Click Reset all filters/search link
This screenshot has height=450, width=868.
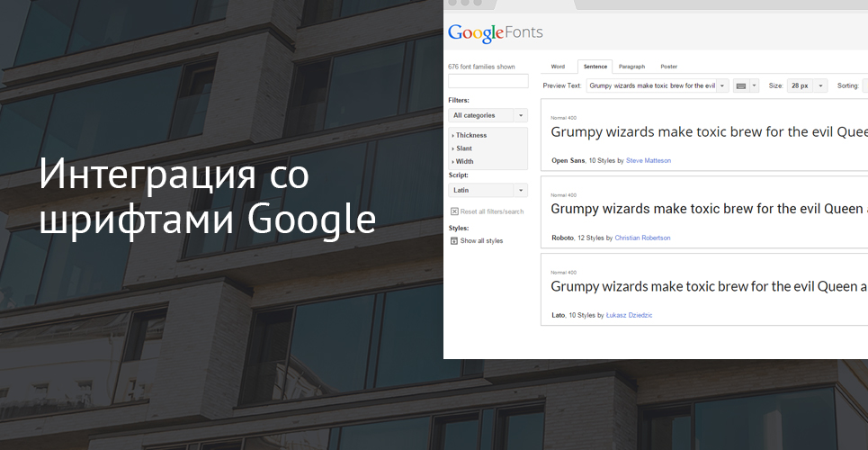(492, 211)
